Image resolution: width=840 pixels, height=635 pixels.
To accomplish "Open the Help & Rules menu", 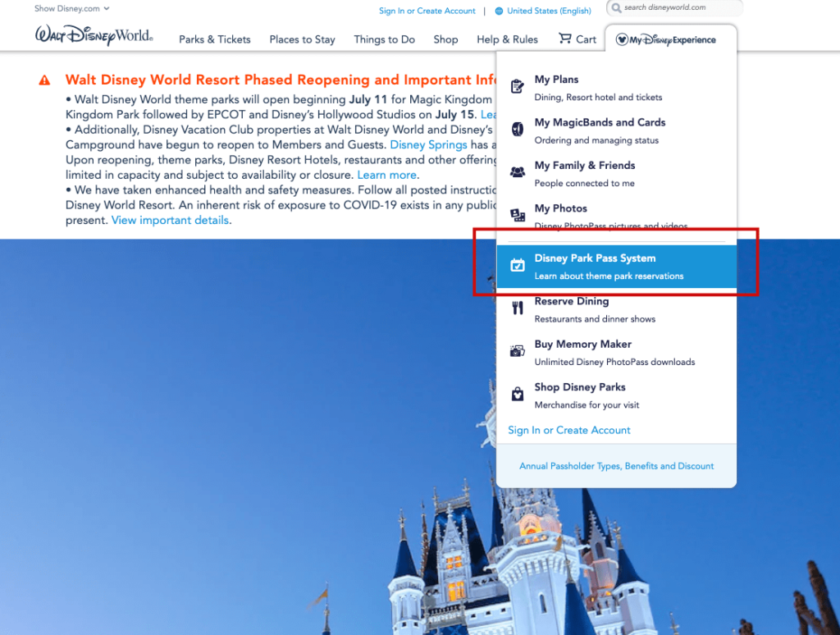I will [x=507, y=39].
